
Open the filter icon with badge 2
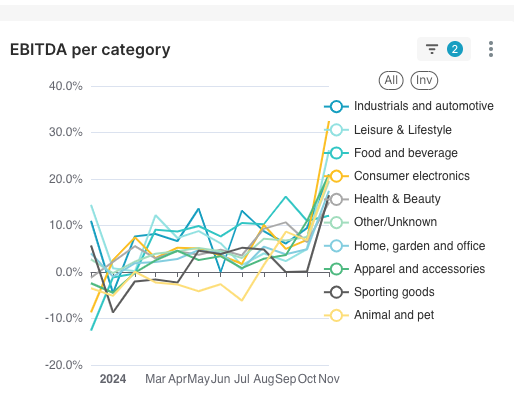pos(444,49)
